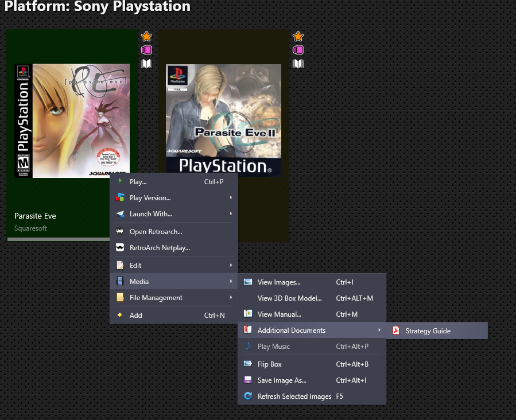The image size is (516, 420).
Task: Choose View Manual... menu entry
Action: pyautogui.click(x=312, y=314)
